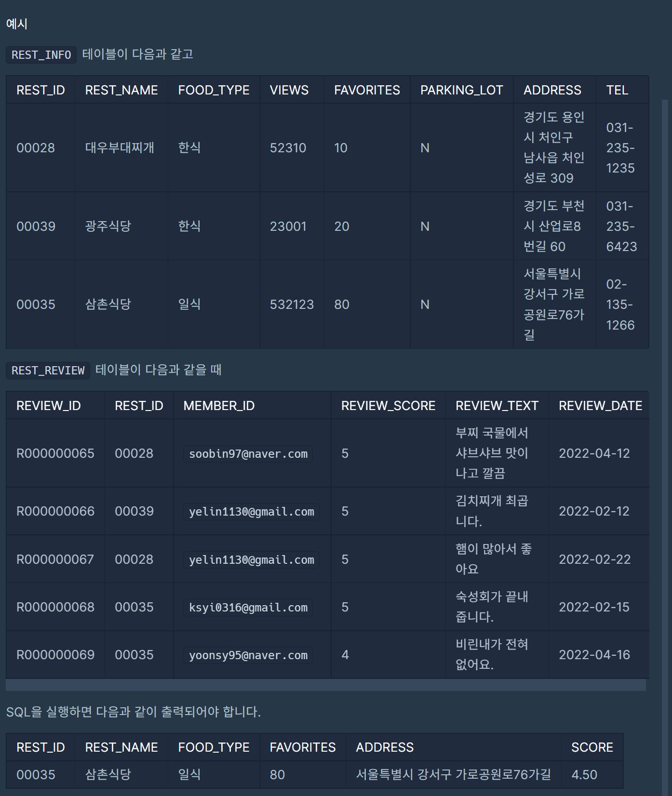This screenshot has width=672, height=796.
Task: Click the TEL column header
Action: tap(617, 90)
